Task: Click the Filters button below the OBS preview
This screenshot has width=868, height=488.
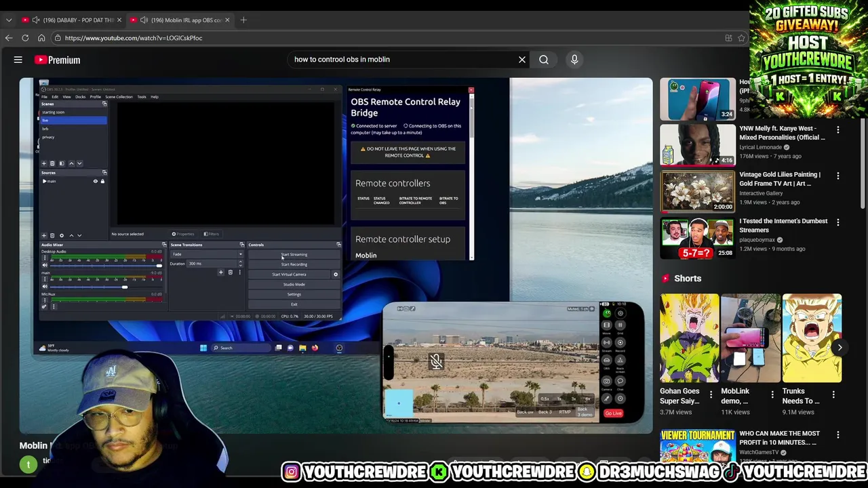Action: coord(213,234)
